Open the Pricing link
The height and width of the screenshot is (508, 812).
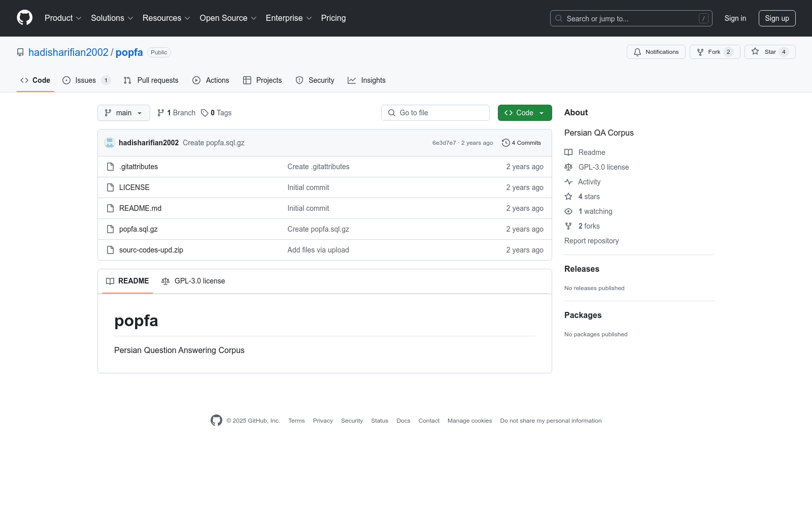(x=333, y=18)
